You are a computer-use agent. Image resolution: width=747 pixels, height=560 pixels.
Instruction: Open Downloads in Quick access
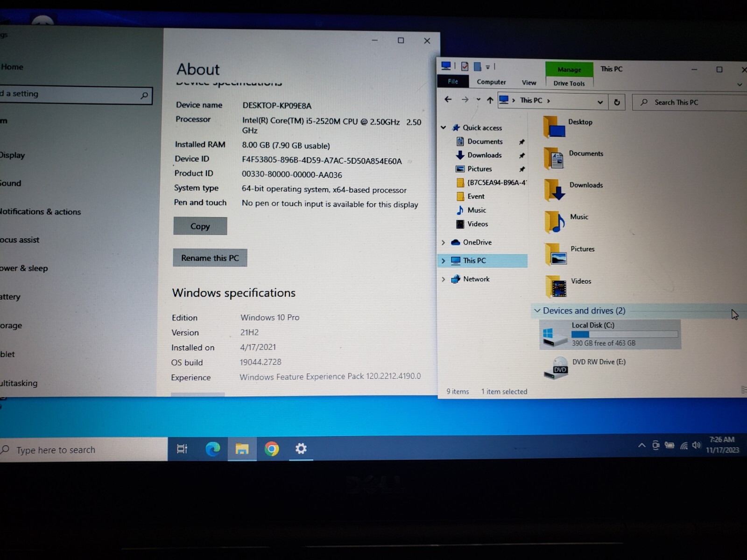coord(484,155)
